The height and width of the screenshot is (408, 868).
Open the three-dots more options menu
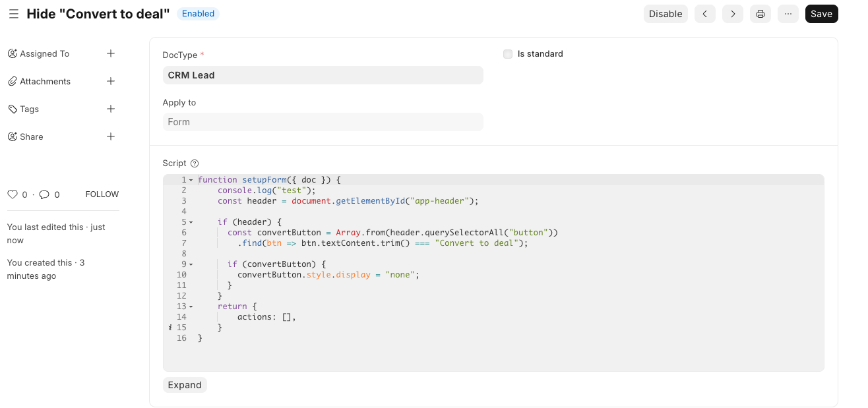(x=788, y=14)
